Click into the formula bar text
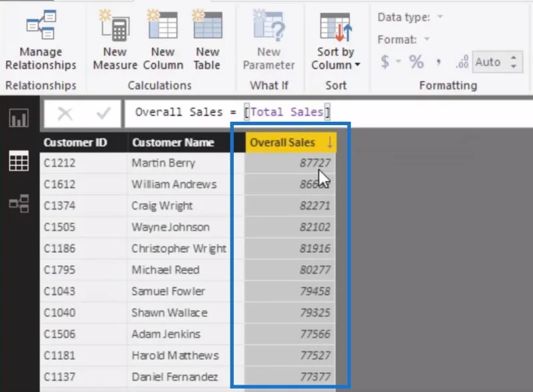Screen dimensions: 533x392 click(233, 112)
